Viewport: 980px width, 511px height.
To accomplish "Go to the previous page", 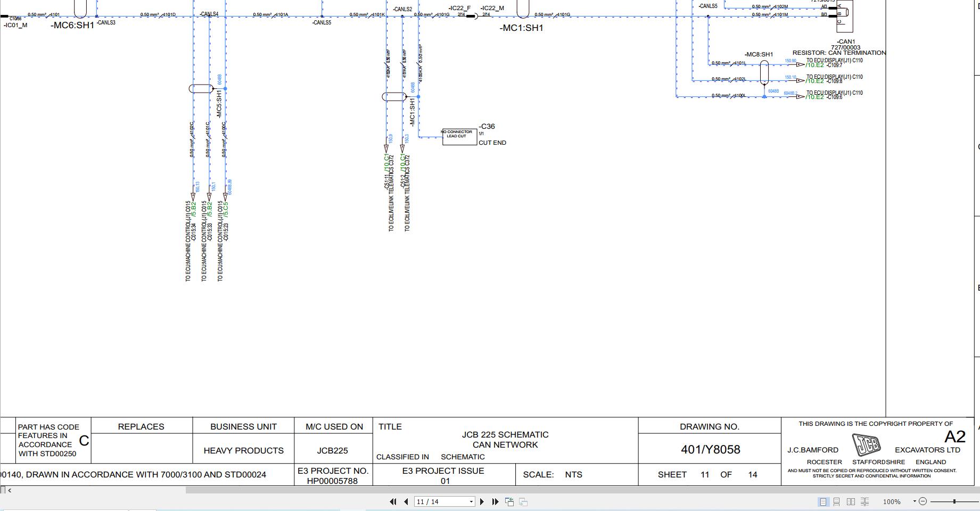I will point(406,501).
